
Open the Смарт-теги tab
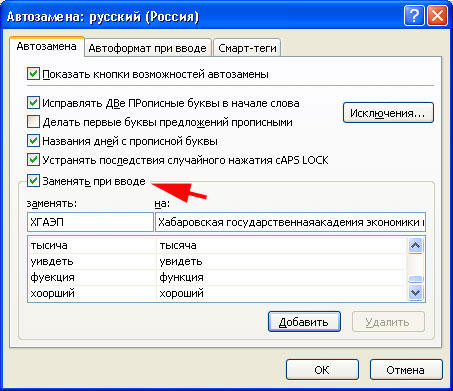point(247,48)
